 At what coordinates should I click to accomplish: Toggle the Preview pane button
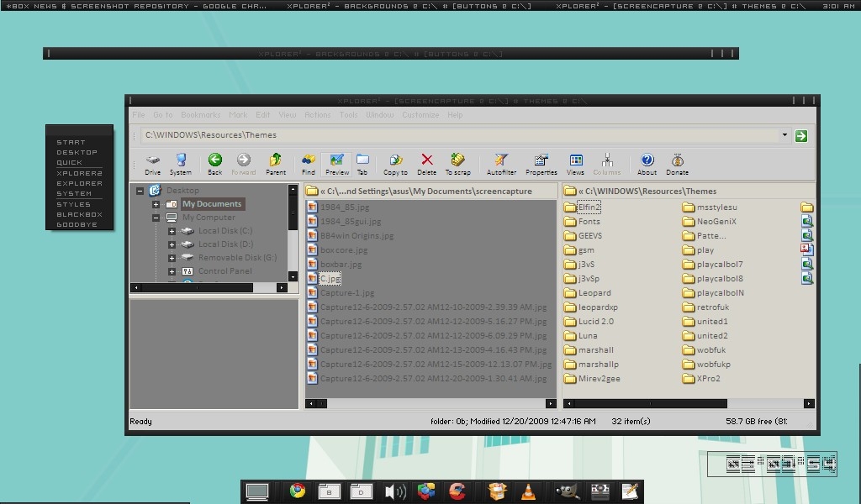336,164
